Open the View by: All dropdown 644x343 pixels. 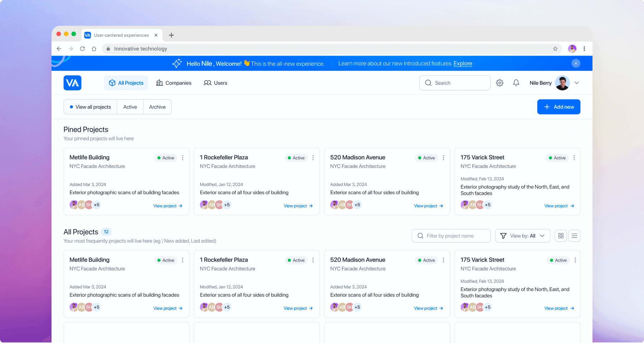[522, 236]
